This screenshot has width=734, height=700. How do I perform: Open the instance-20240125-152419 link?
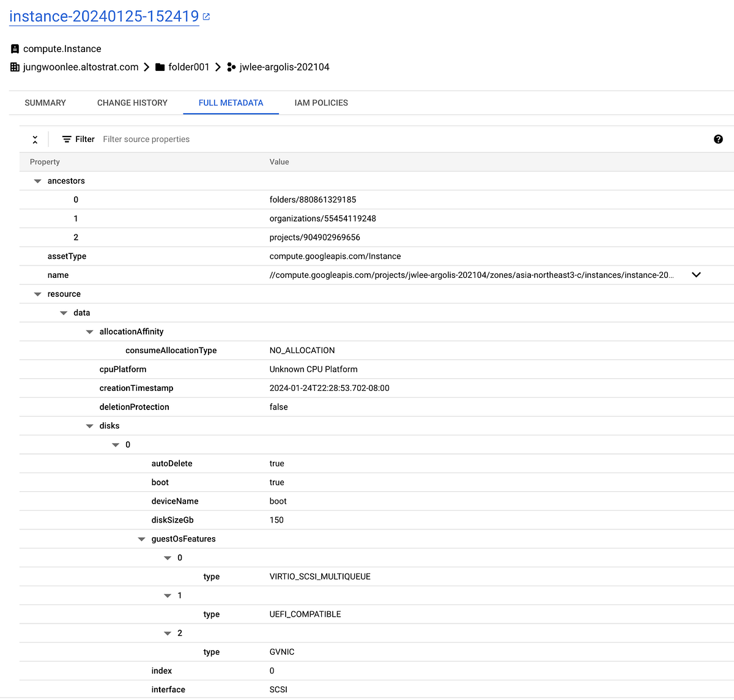(x=104, y=16)
